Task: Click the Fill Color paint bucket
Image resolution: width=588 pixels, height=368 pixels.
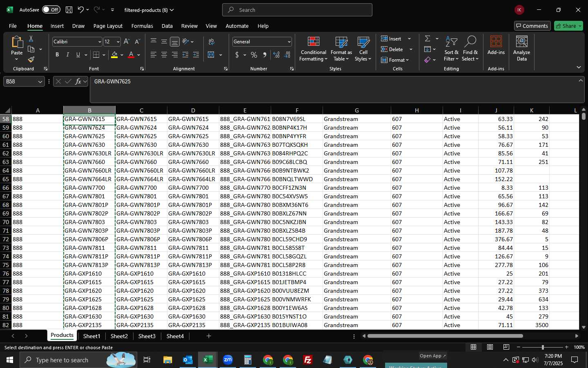Action: click(x=114, y=55)
